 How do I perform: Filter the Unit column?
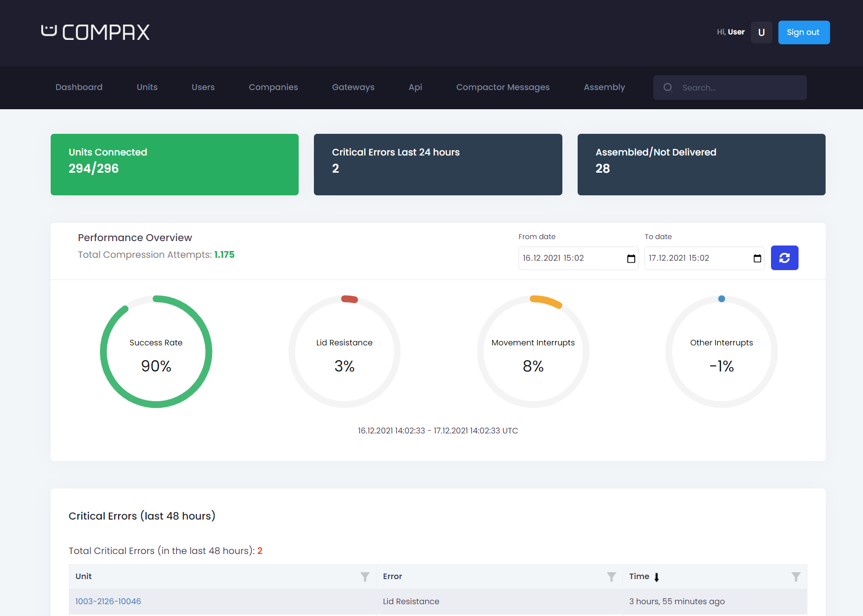[x=365, y=577]
